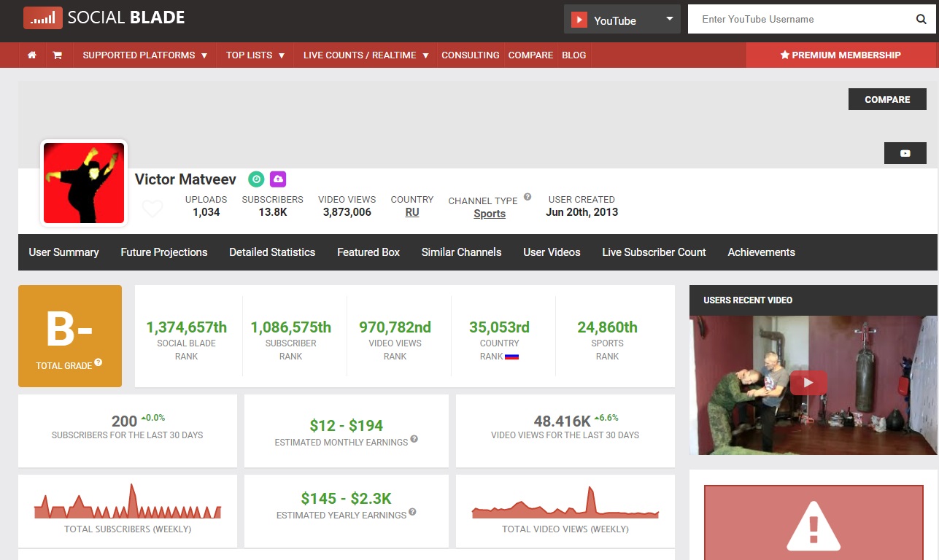Expand the Top Lists menu

pos(255,55)
